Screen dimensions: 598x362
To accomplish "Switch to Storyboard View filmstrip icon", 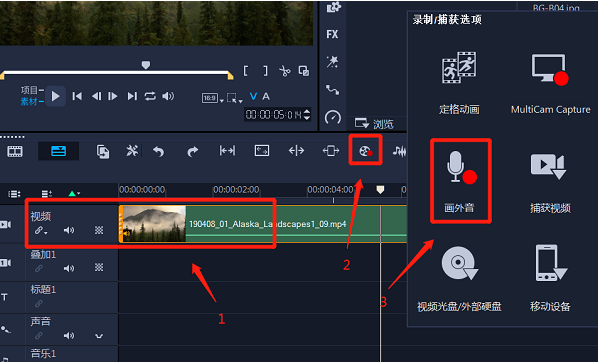I will pos(15,151).
